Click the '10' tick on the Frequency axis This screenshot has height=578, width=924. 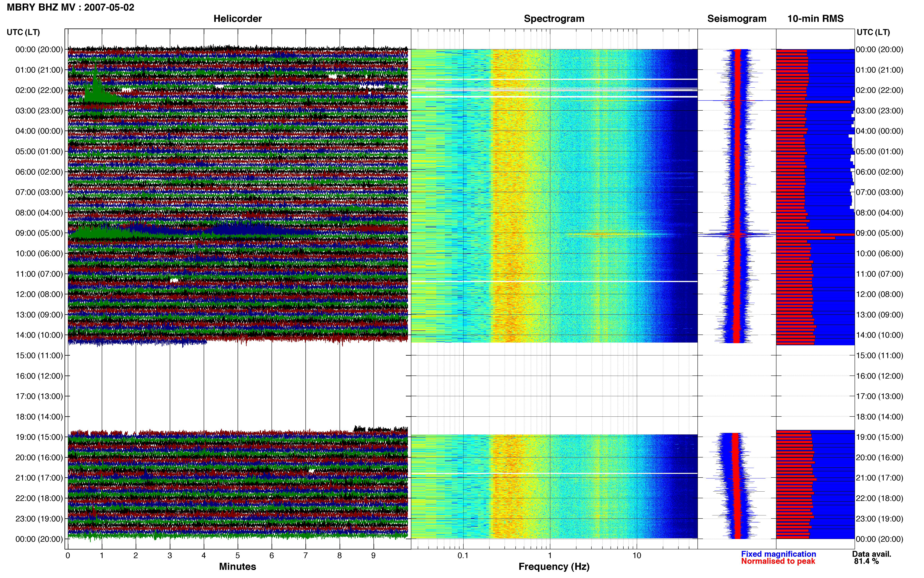pyautogui.click(x=637, y=556)
